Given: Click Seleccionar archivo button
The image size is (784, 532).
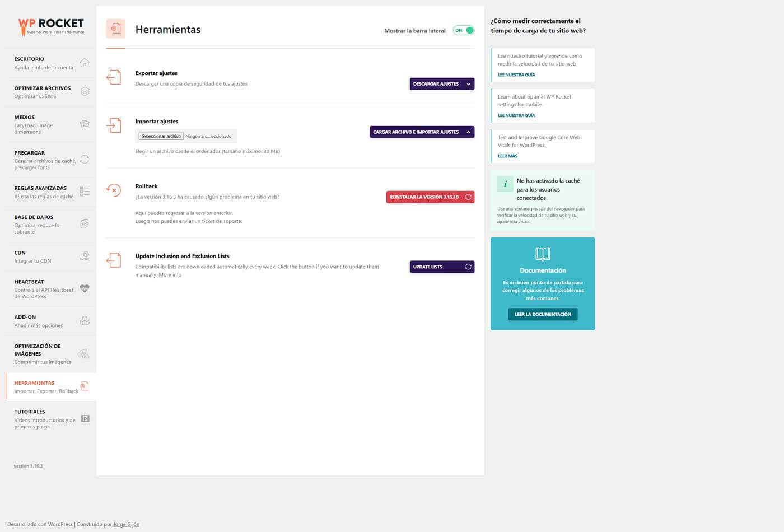Looking at the screenshot, I should [x=161, y=136].
